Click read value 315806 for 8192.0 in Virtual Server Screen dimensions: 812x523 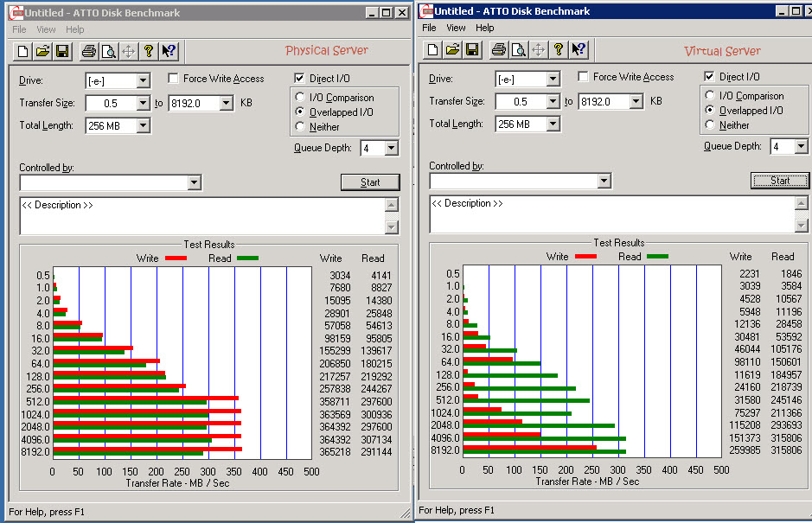(x=786, y=450)
